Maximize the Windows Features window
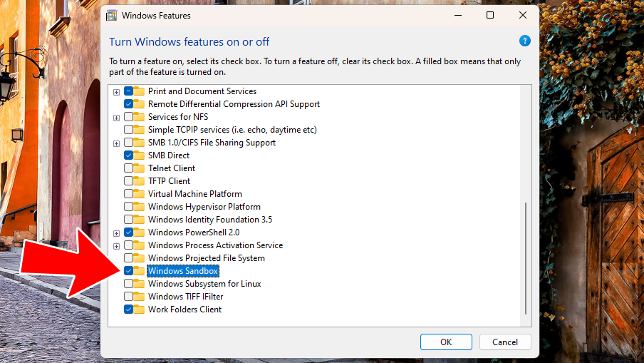 (490, 15)
